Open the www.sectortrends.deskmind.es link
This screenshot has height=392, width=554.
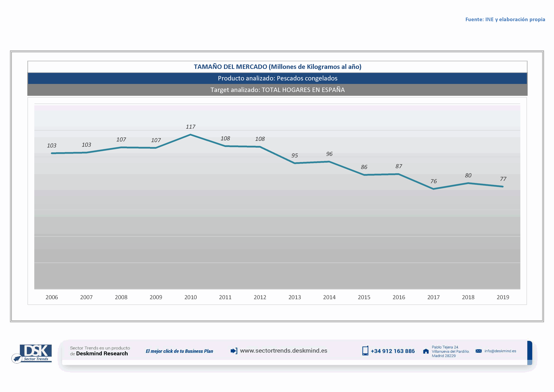pos(284,351)
